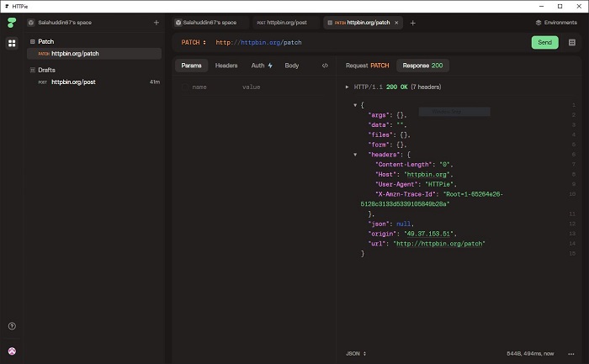This screenshot has height=364, width=589.
Task: Click the "49.37.153.51" origin value
Action: click(x=428, y=234)
